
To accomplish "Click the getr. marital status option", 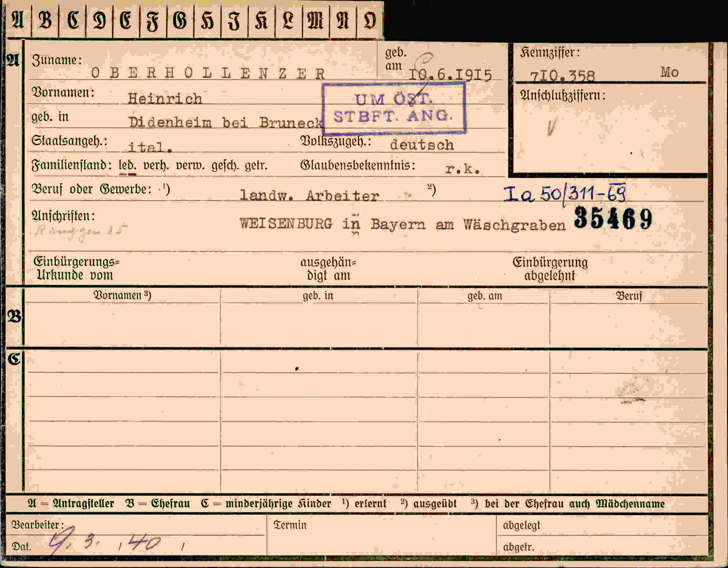I will (x=256, y=166).
